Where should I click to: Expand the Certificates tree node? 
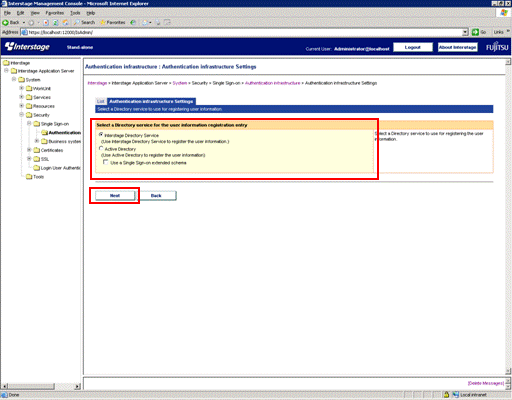pos(29,150)
